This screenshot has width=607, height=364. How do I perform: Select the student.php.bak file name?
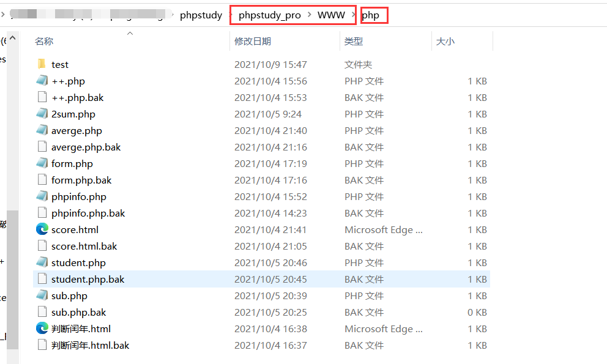click(x=88, y=279)
